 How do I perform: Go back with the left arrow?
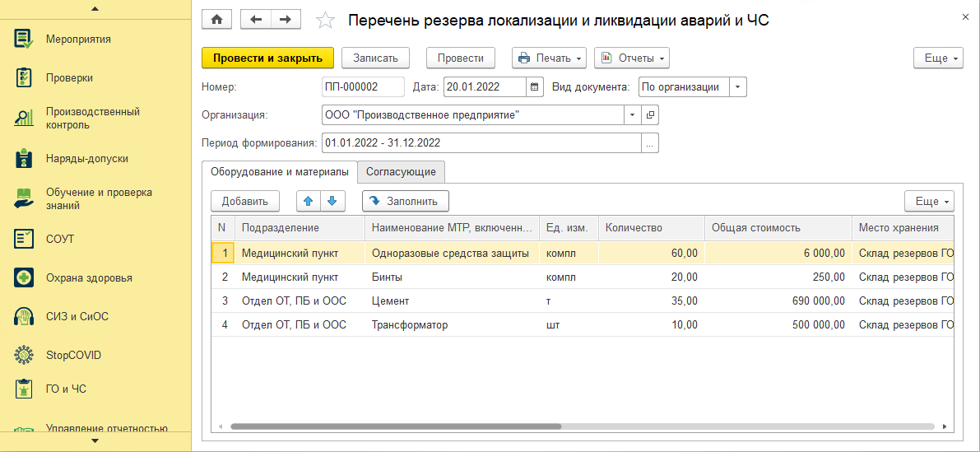tap(256, 20)
